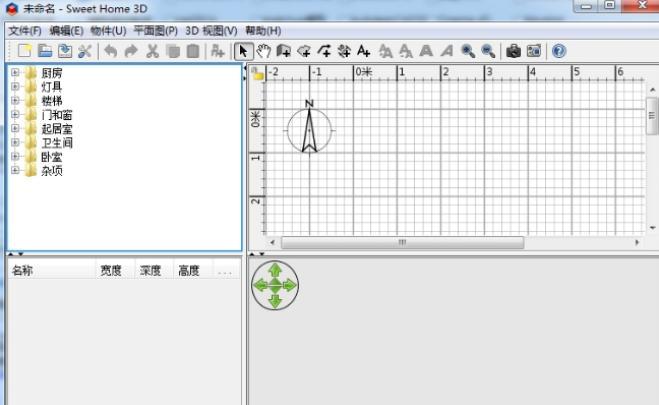
Task: Expand the 卫生间 furniture folder
Action: tap(15, 142)
